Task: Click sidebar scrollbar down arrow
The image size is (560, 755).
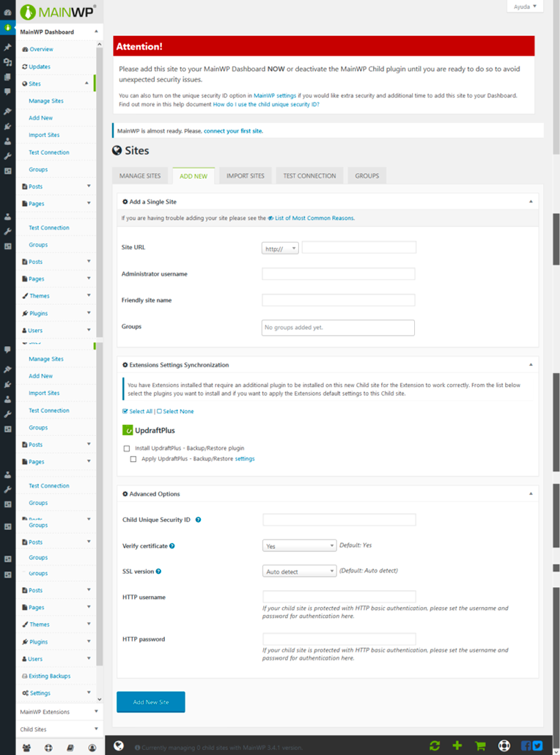Action: click(99, 699)
